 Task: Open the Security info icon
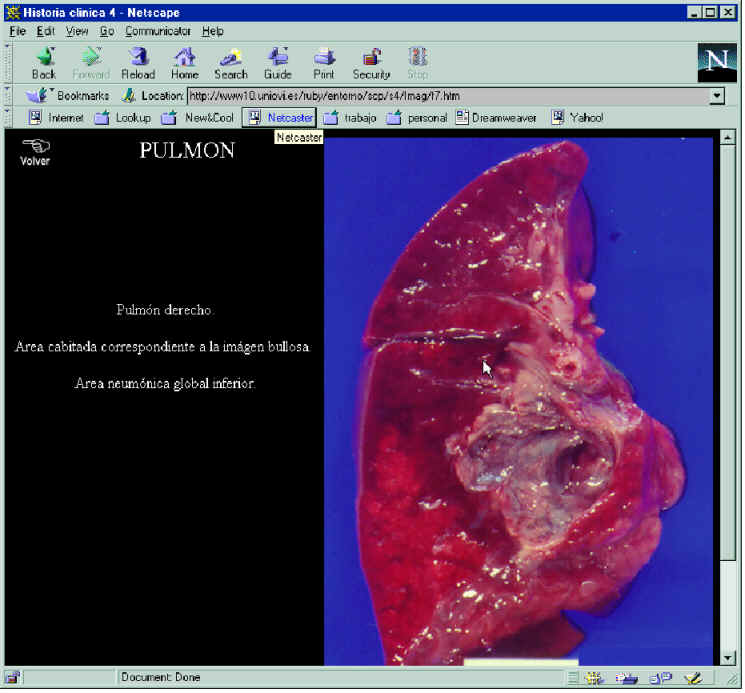pos(371,61)
